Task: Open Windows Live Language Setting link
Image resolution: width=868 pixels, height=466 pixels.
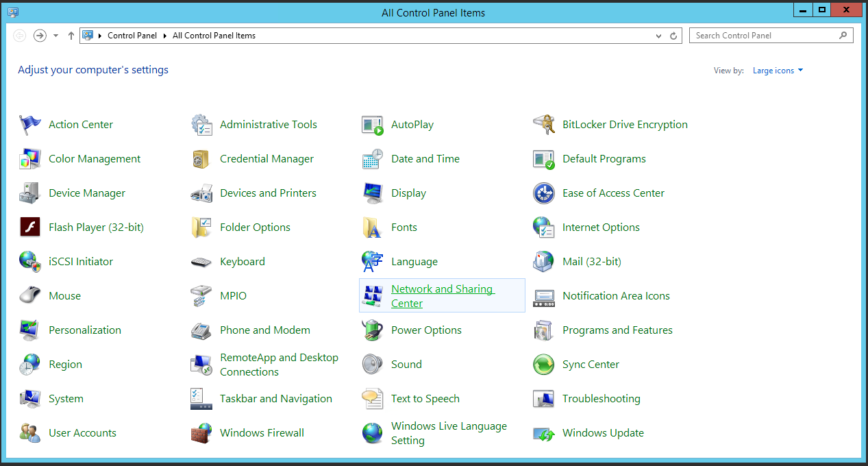Action: click(x=449, y=433)
